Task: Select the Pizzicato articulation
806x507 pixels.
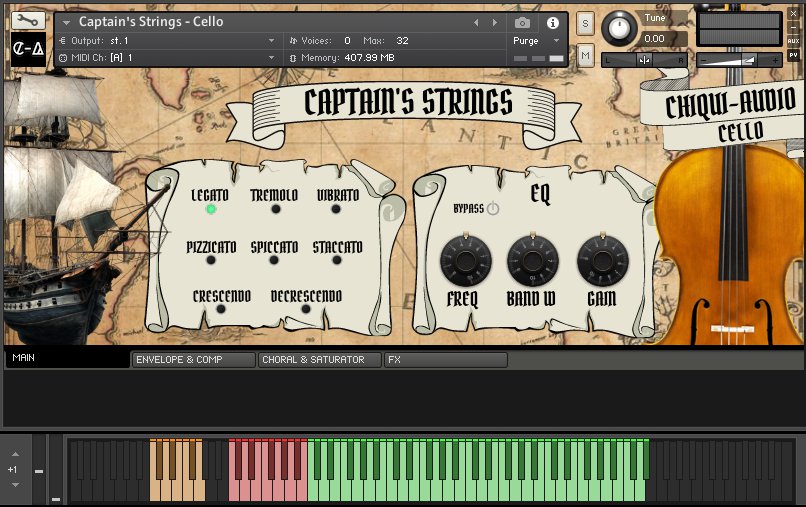Action: 211,260
